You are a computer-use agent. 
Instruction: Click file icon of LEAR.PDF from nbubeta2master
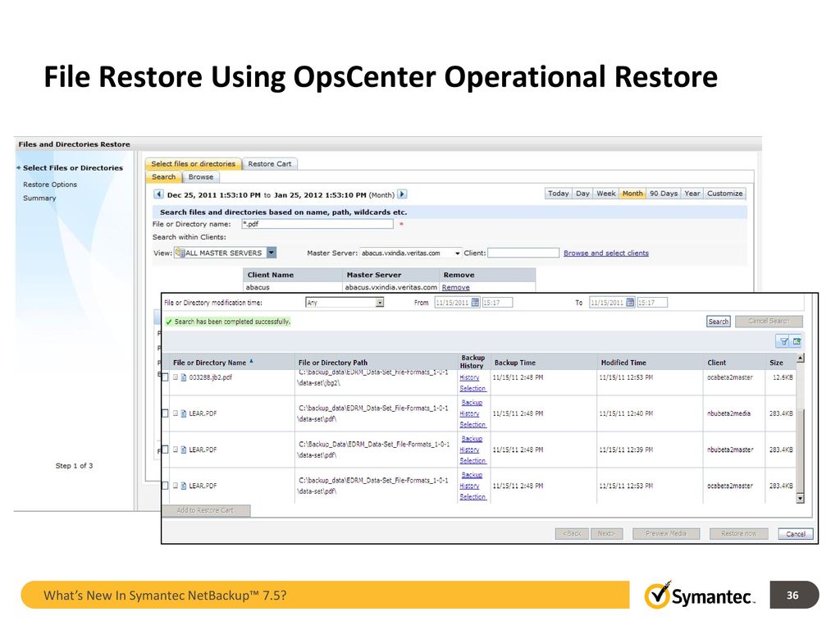184,450
